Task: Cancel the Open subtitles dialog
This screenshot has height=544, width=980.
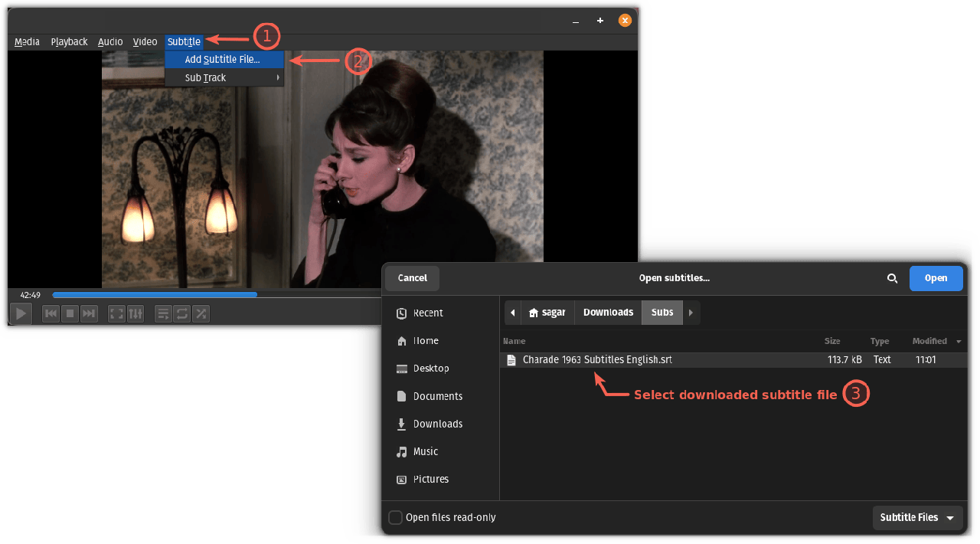Action: pos(413,278)
